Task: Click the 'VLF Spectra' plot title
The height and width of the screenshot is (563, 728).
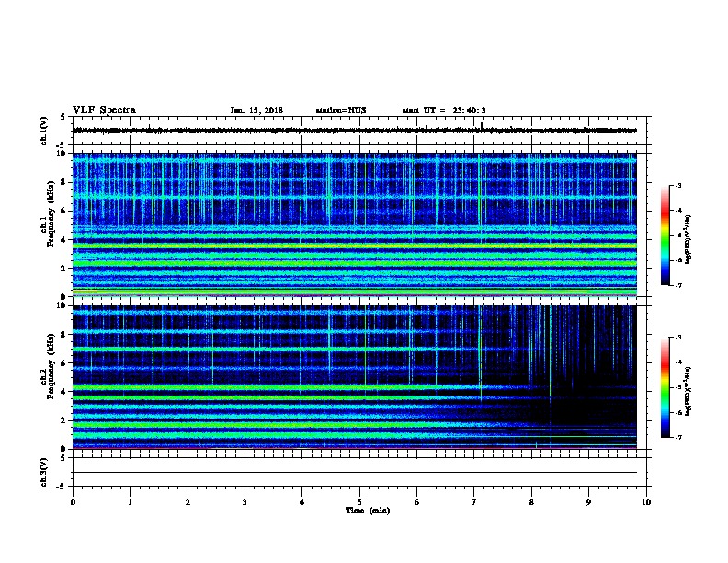Action: (x=104, y=110)
